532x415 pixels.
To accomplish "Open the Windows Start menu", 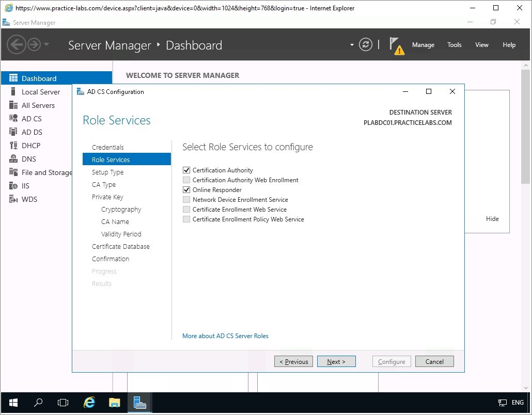I will pyautogui.click(x=13, y=403).
